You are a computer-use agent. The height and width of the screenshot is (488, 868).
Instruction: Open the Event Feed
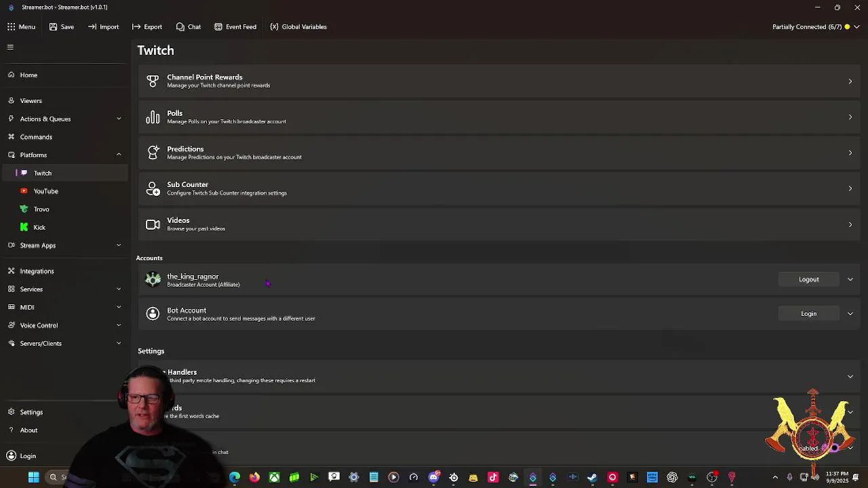point(235,26)
